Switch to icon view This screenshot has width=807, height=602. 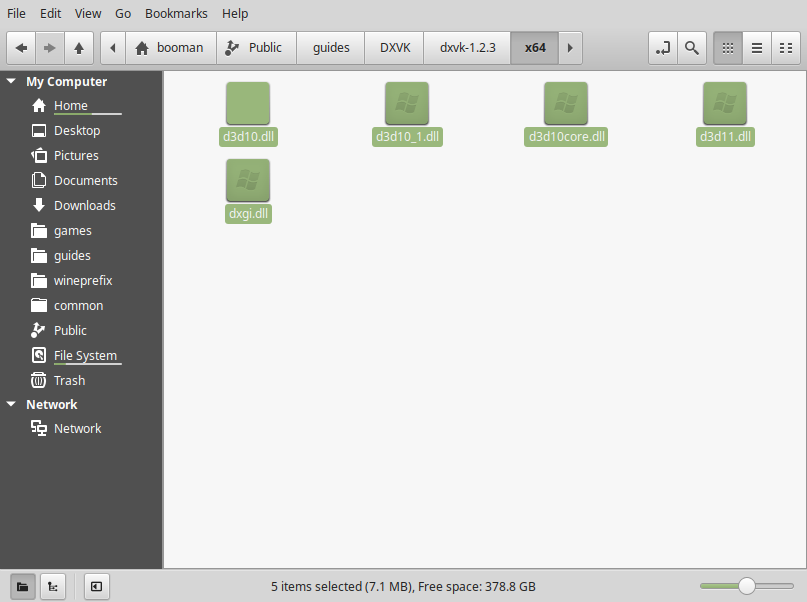(728, 48)
